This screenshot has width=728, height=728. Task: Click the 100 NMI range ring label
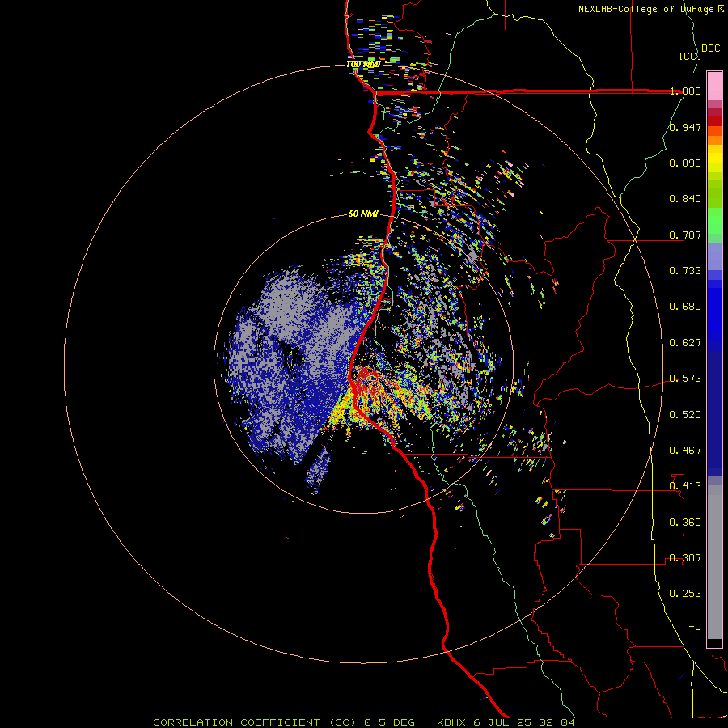[x=363, y=64]
